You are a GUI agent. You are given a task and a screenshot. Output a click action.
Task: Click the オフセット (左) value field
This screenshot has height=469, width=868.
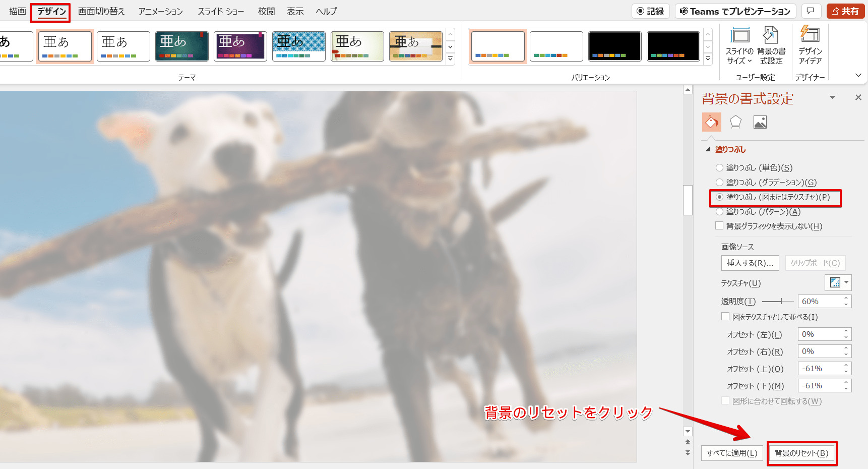(x=820, y=334)
